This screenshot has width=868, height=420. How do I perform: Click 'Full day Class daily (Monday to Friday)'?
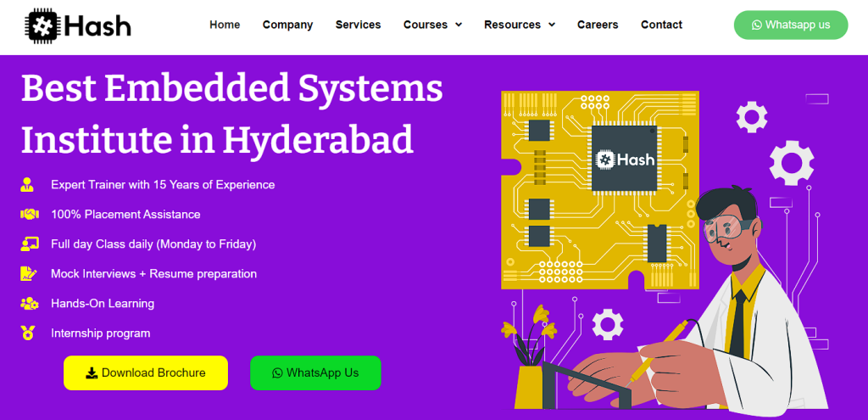tap(153, 244)
